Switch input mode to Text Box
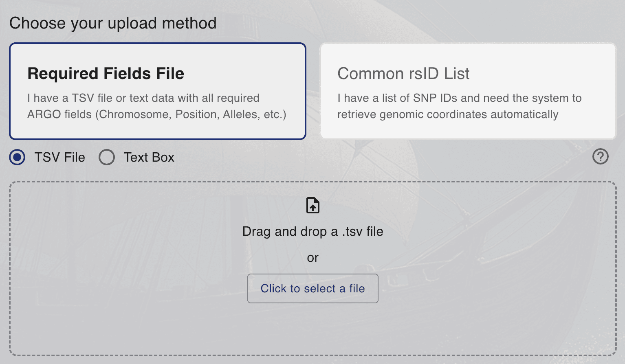 [x=107, y=157]
